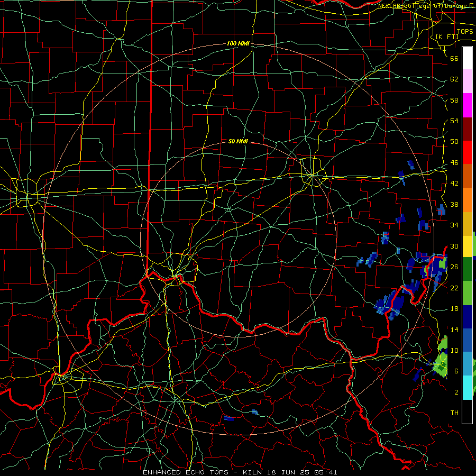This screenshot has width=476, height=476.
Task: Click the "100 NMI" range ring label
Action: (238, 44)
